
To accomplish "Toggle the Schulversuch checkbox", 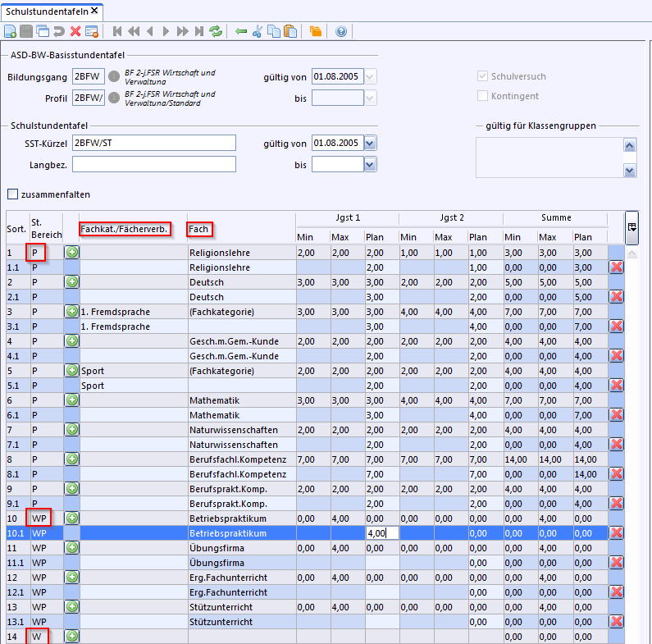I will 483,76.
